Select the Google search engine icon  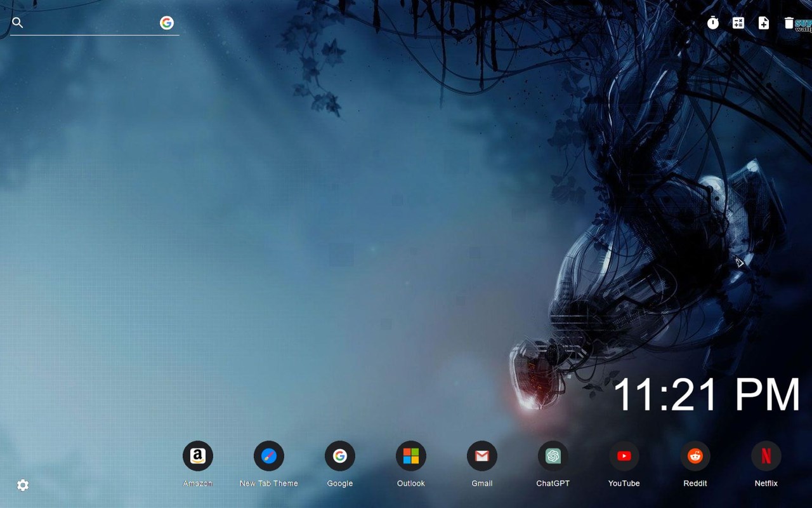click(x=167, y=23)
